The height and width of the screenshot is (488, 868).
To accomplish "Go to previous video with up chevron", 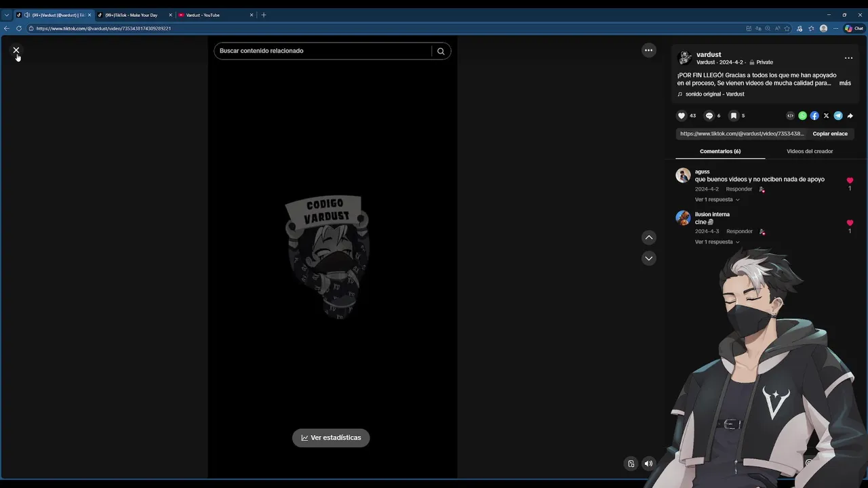I will pyautogui.click(x=649, y=237).
